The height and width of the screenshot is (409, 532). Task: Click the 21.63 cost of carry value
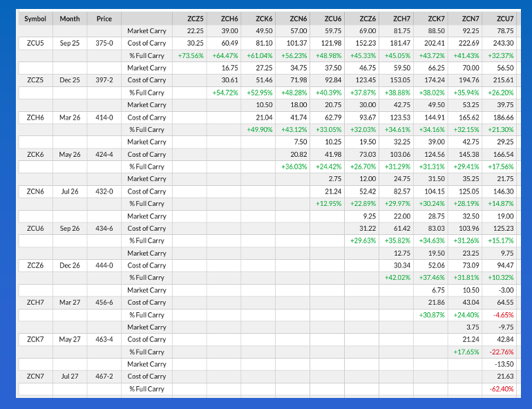(506, 376)
